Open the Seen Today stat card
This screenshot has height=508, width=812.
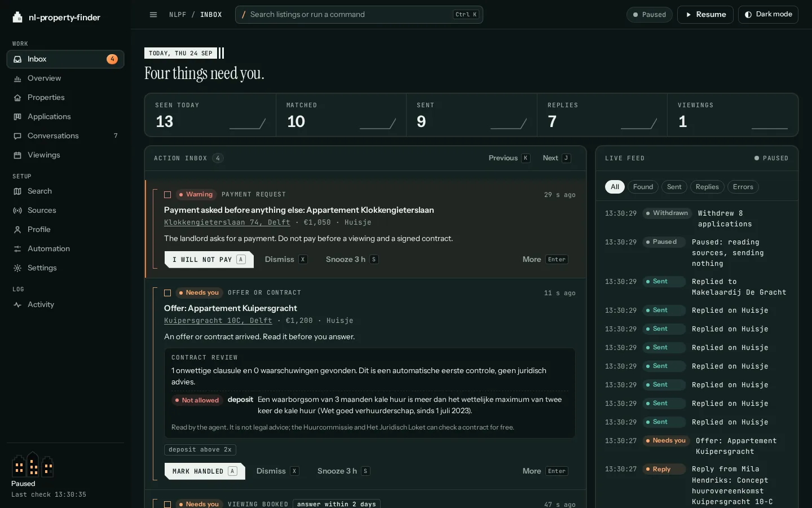click(210, 115)
